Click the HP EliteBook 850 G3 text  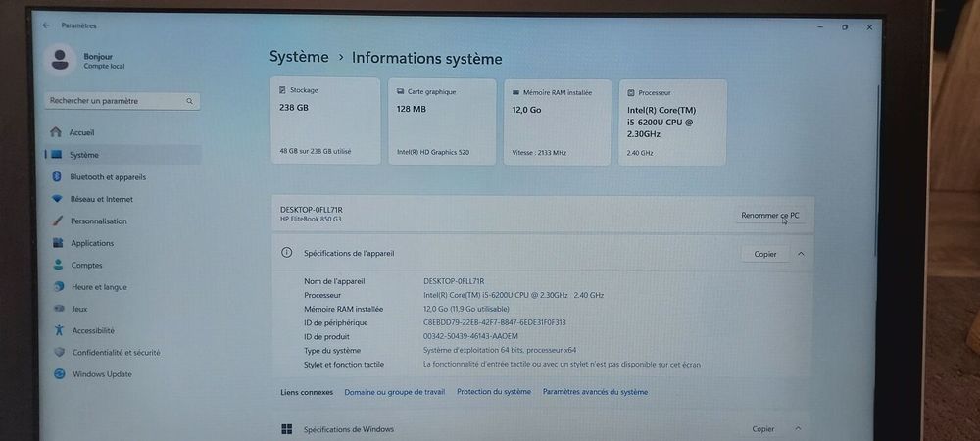click(312, 220)
